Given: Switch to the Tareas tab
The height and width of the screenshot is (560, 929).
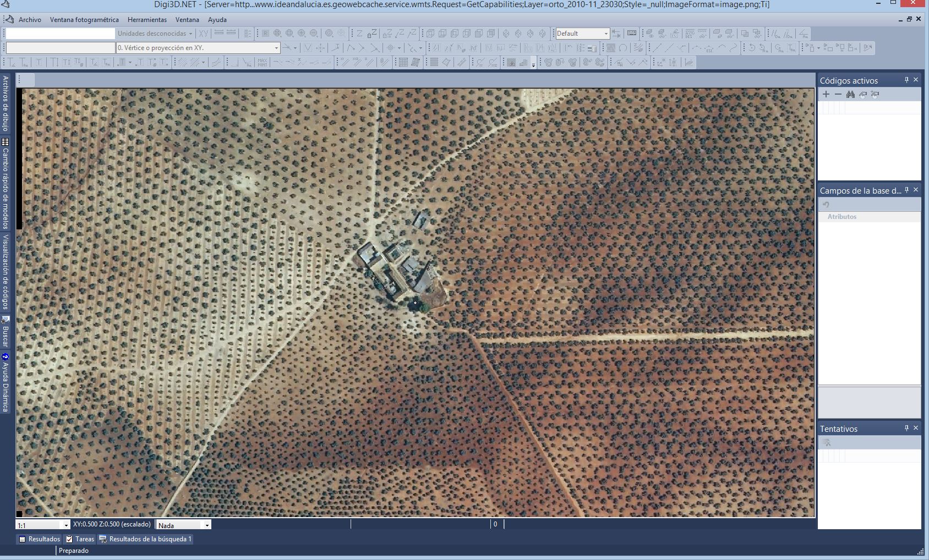Looking at the screenshot, I should [80, 539].
